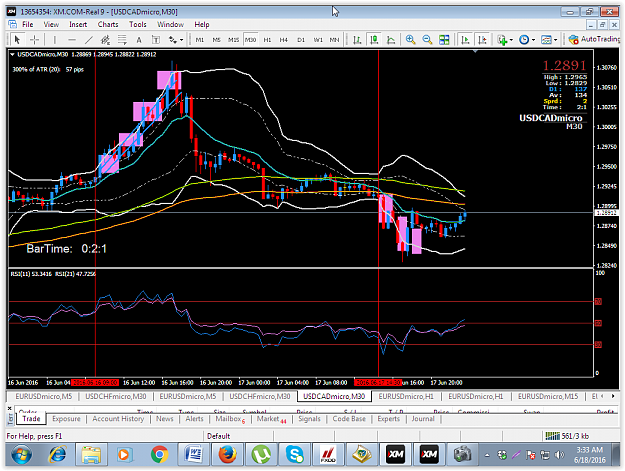Viewport: 625px width, 471px height.
Task: Close the Terminal panel with its X
Action: [10, 408]
